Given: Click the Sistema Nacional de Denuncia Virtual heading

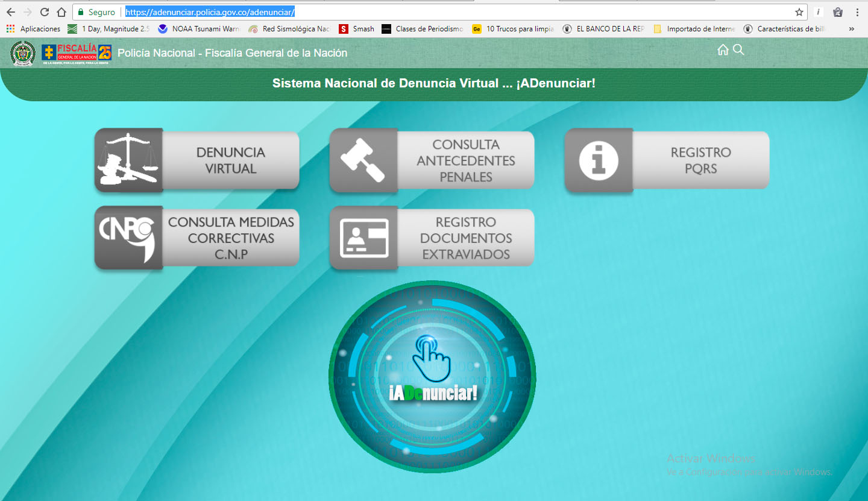Looking at the screenshot, I should pos(434,83).
